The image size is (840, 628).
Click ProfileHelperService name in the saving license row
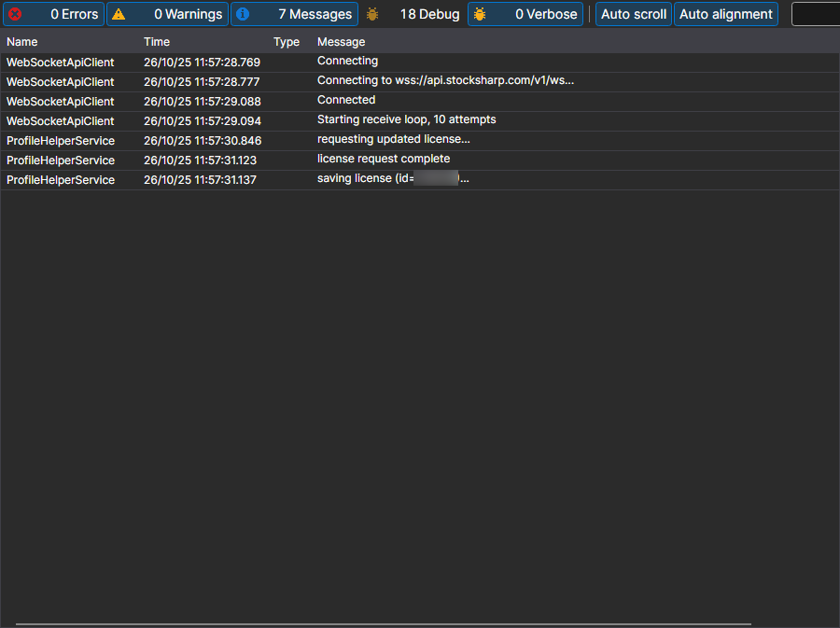tap(61, 180)
